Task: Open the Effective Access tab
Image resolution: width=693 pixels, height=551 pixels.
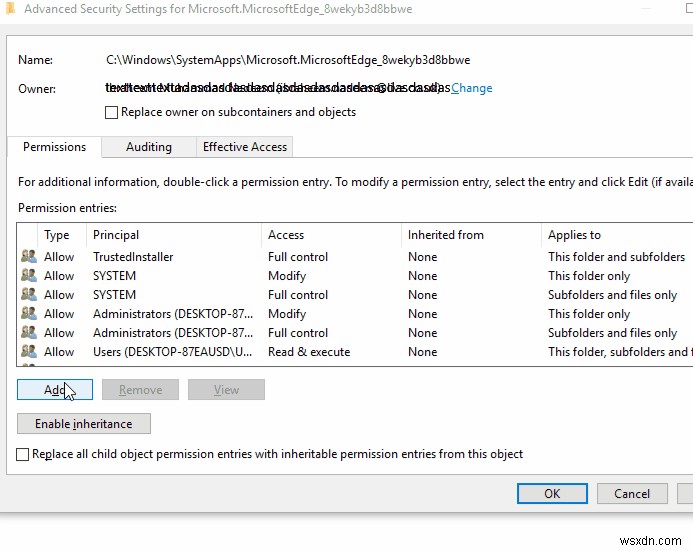Action: click(x=245, y=147)
